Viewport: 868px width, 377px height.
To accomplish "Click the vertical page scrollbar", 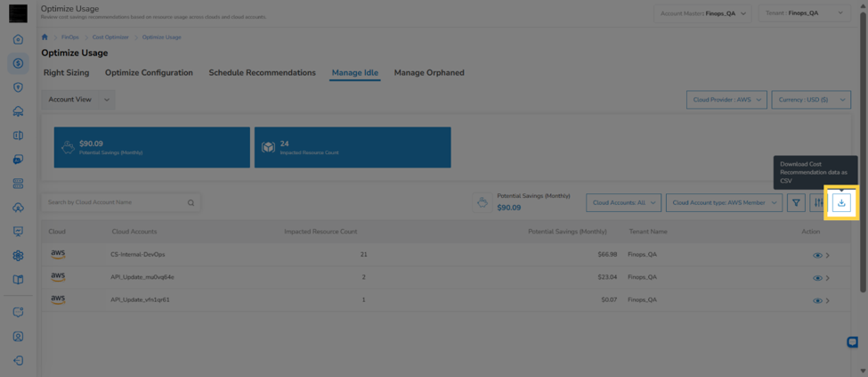I will 863,150.
